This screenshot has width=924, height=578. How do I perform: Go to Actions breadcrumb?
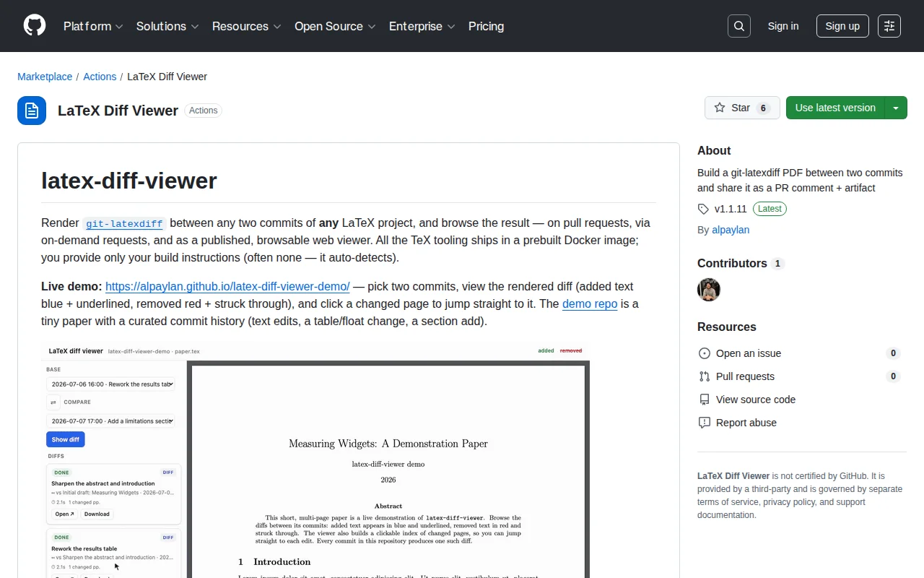click(100, 77)
